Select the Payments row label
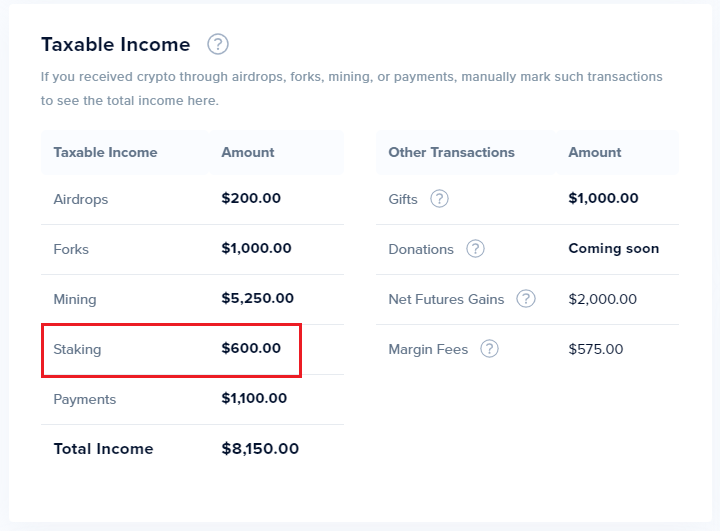The image size is (720, 531). [84, 400]
